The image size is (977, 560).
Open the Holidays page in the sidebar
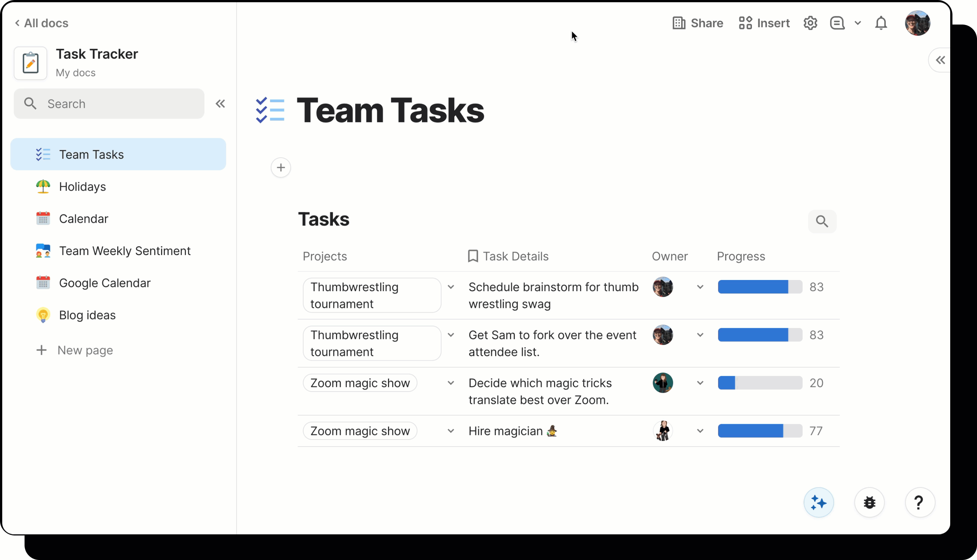pyautogui.click(x=82, y=187)
